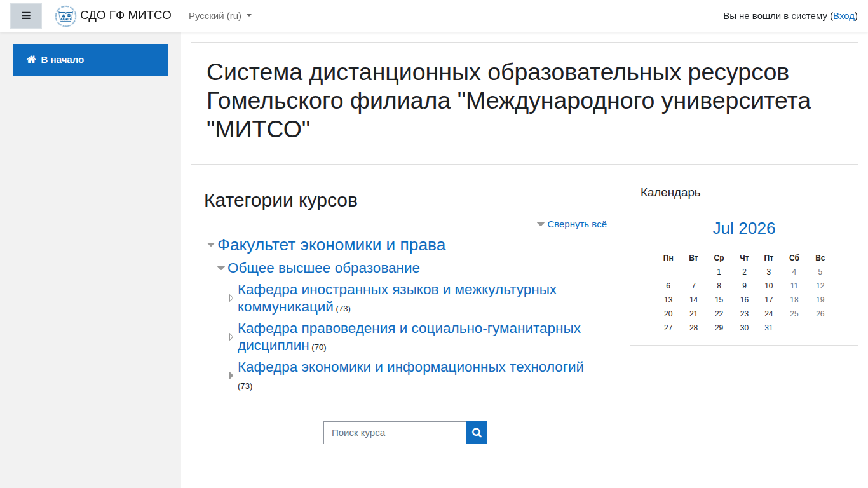This screenshot has width=868, height=488.
Task: Open the Русский (ru) language dropdown
Action: click(x=220, y=16)
